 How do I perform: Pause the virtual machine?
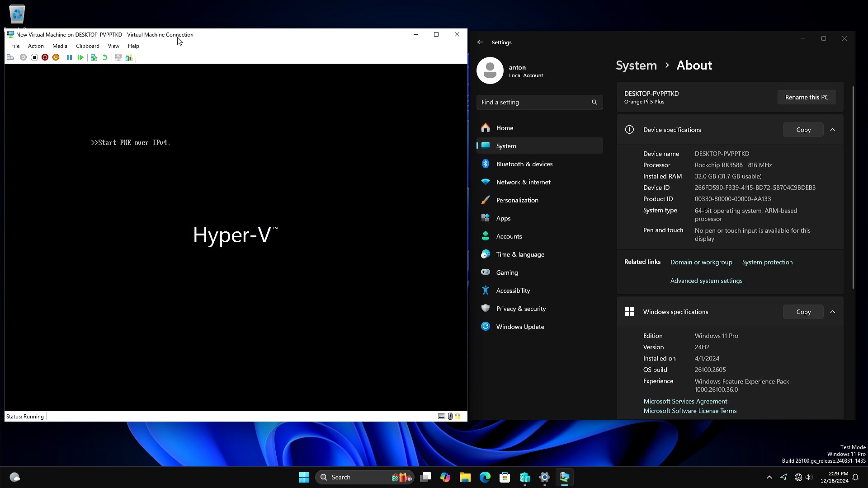tap(70, 57)
